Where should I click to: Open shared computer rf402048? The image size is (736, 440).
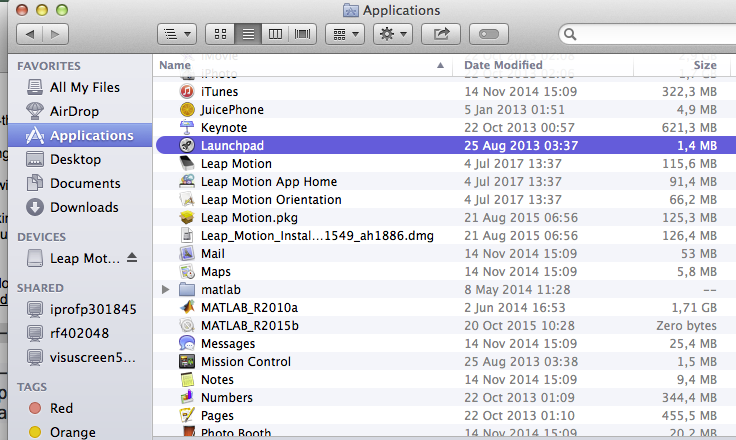pos(80,333)
